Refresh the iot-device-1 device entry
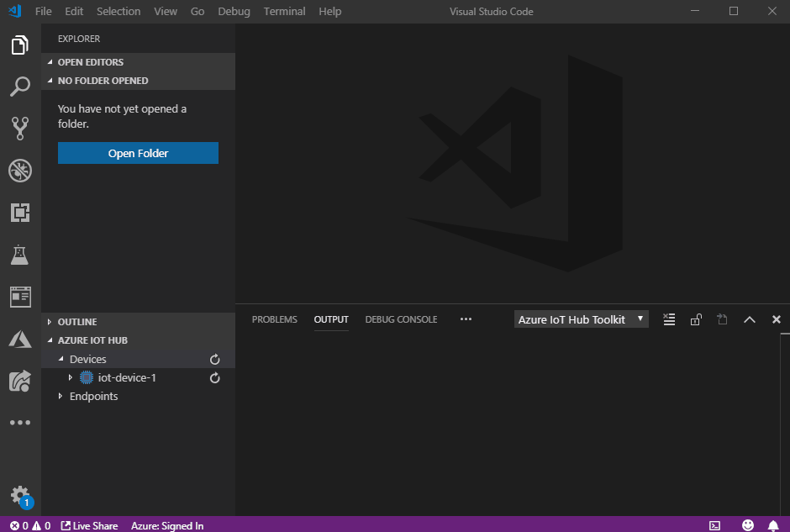The width and height of the screenshot is (790, 532). 214,377
